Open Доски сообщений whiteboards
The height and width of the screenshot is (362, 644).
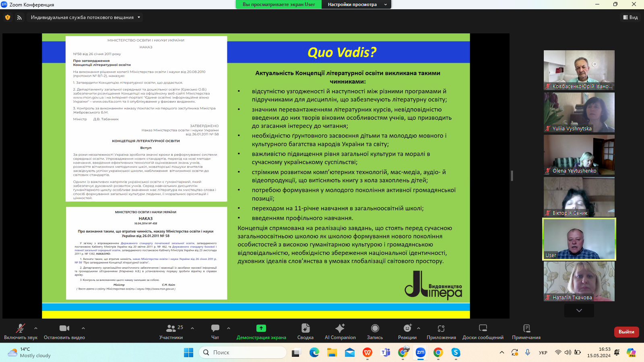click(483, 331)
